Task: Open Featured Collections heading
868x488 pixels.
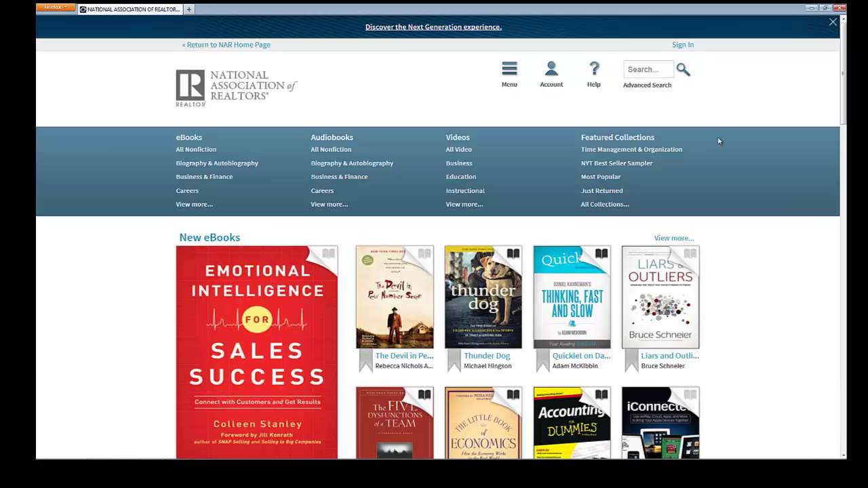Action: (x=617, y=137)
